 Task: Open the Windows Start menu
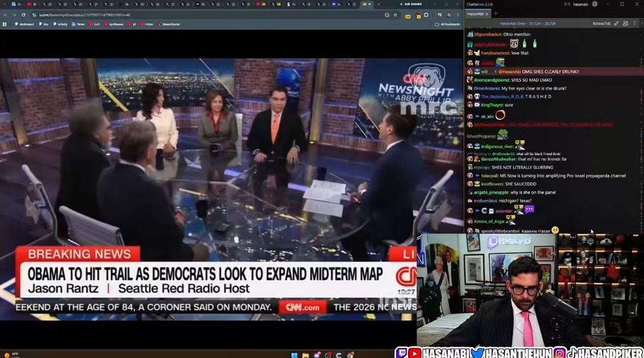coord(294,354)
